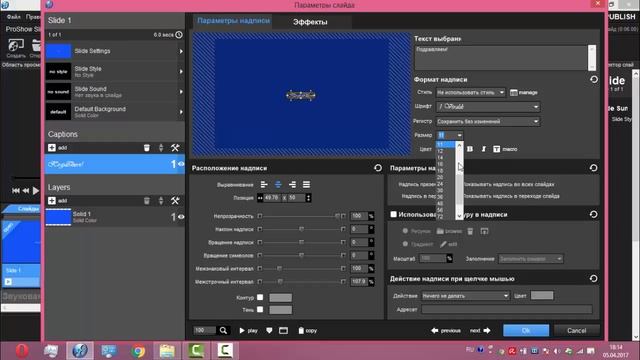Copy caption settings with the copy button
This screenshot has width=640, height=360.
[307, 330]
